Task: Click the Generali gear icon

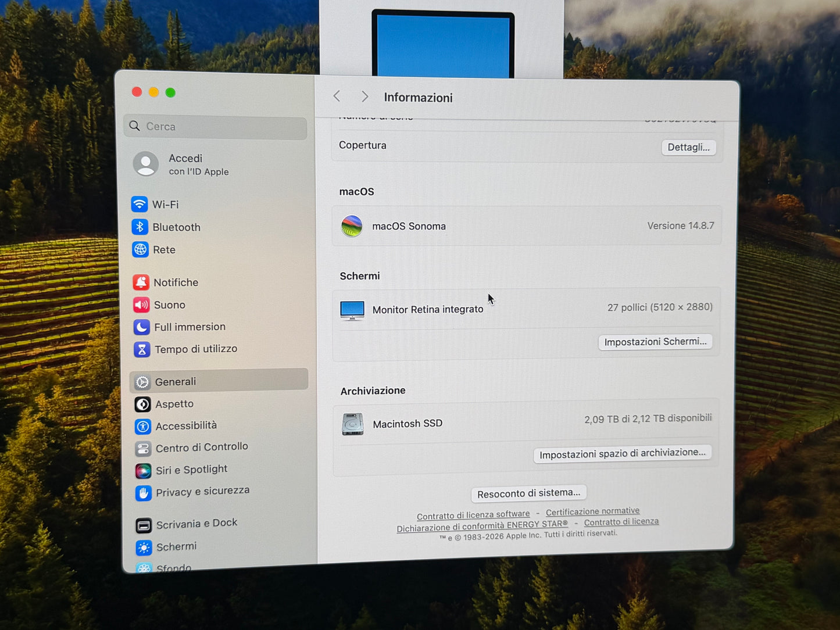Action: tap(142, 382)
